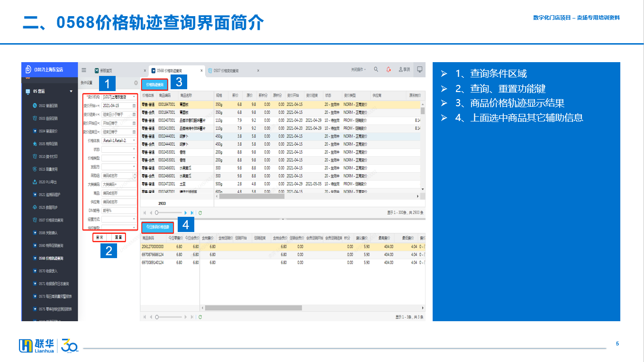Focus the 供应商 input field

[119, 202]
